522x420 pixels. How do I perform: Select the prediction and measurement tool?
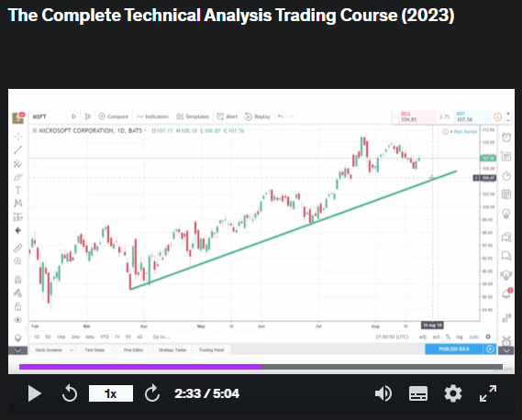[x=18, y=217]
